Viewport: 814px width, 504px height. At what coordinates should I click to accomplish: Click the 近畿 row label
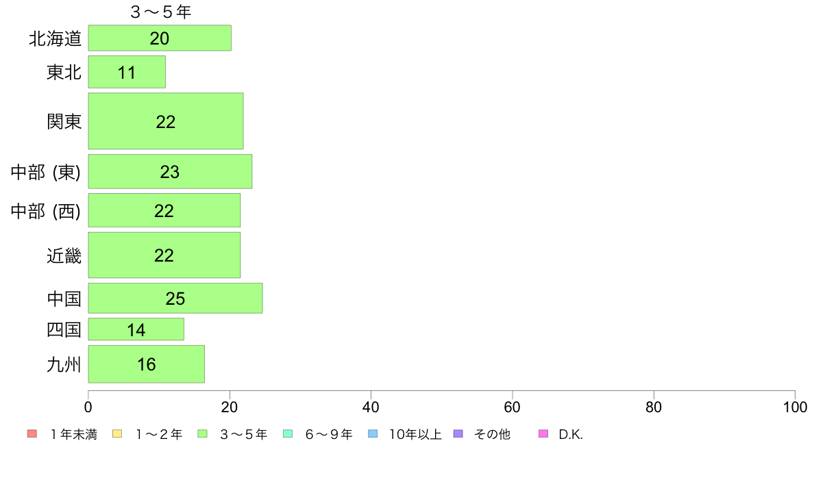[x=64, y=255]
